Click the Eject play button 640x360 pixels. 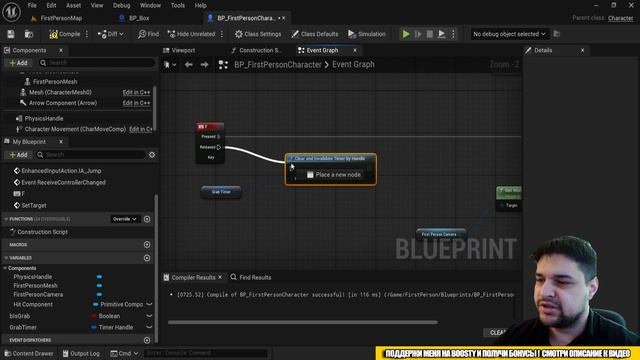click(442, 34)
